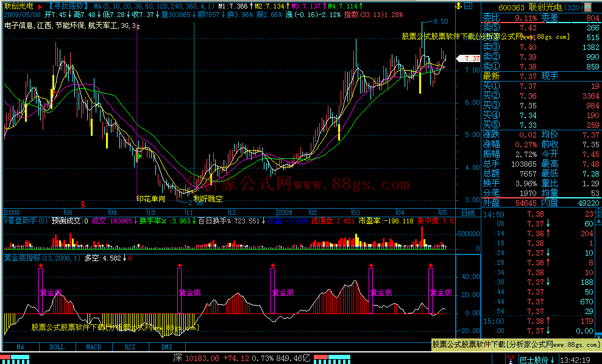602x364 pixels.
Task: Click the 买① 7.37 order row
Action: pyautogui.click(x=541, y=86)
